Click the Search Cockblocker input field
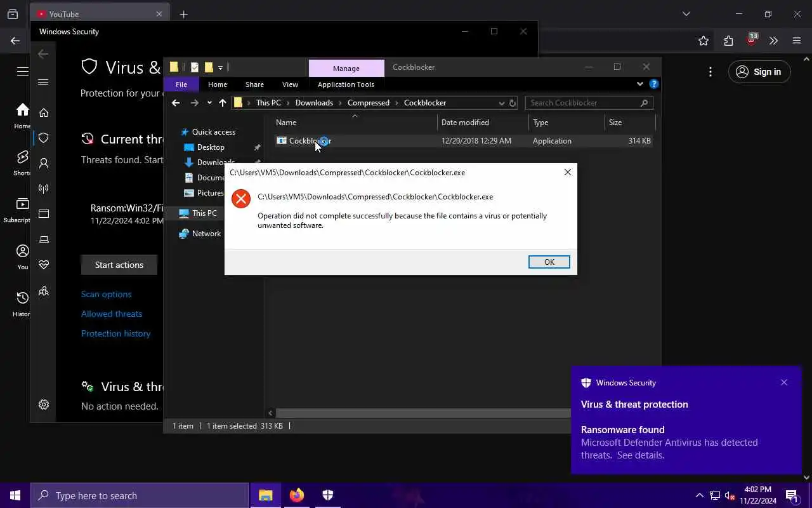 [589, 103]
